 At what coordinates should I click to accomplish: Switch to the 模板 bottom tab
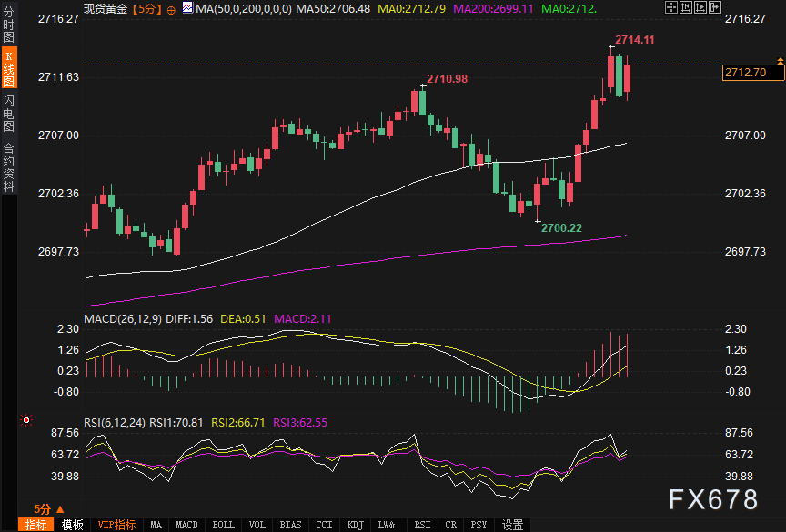coord(73,525)
